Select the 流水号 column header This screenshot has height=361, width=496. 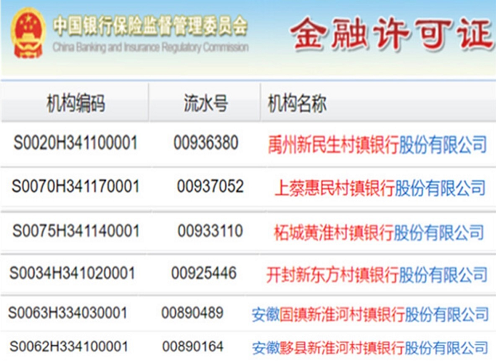click(x=206, y=103)
